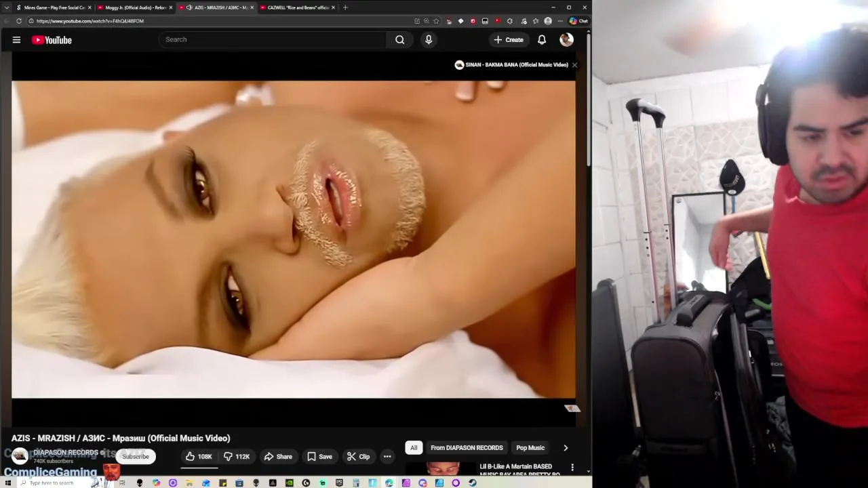The image size is (868, 488).
Task: Reload the current page
Action: click(19, 21)
